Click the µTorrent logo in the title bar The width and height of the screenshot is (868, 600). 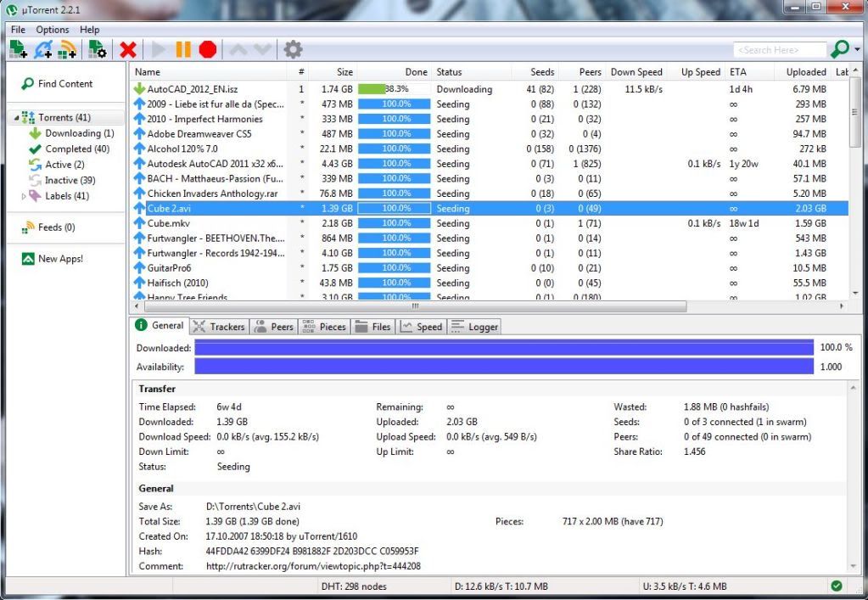[11, 9]
